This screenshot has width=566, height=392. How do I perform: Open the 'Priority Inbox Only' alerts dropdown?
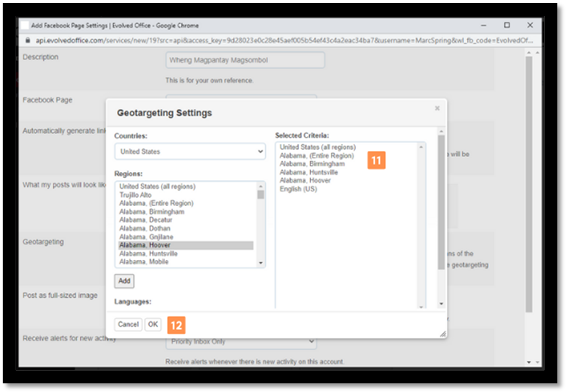[x=241, y=341]
